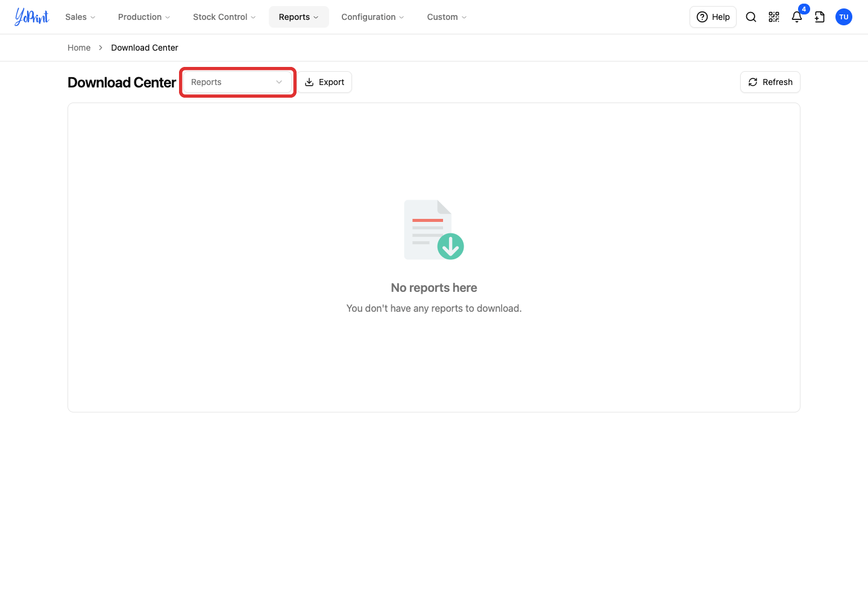Open the Reports navigation menu

[299, 17]
